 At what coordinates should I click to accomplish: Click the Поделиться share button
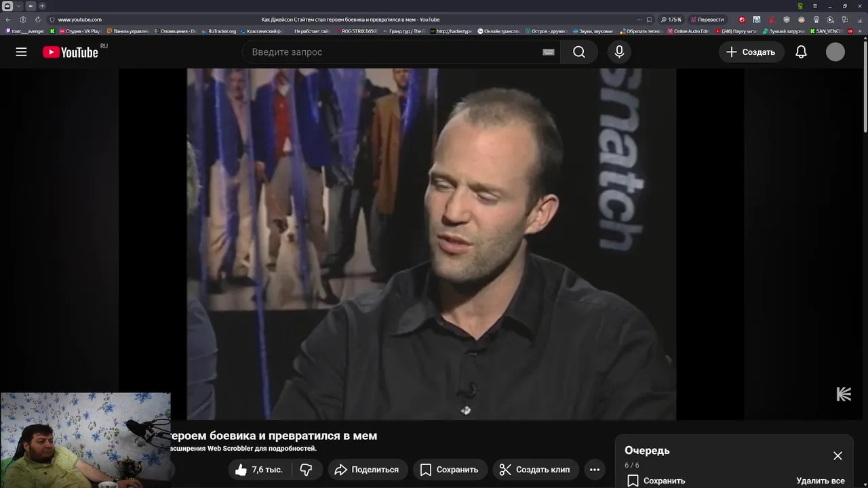pos(367,470)
